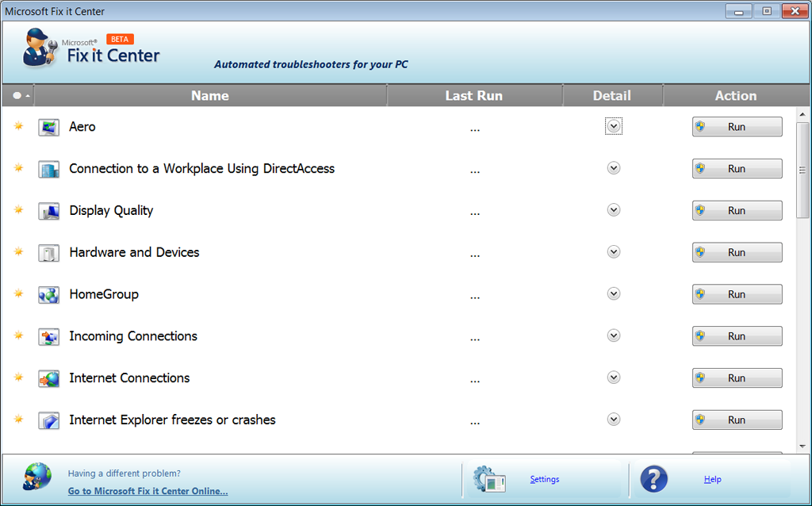The height and width of the screenshot is (506, 812).
Task: Run the DirectAccess workplace connection troubleshooter
Action: [737, 169]
